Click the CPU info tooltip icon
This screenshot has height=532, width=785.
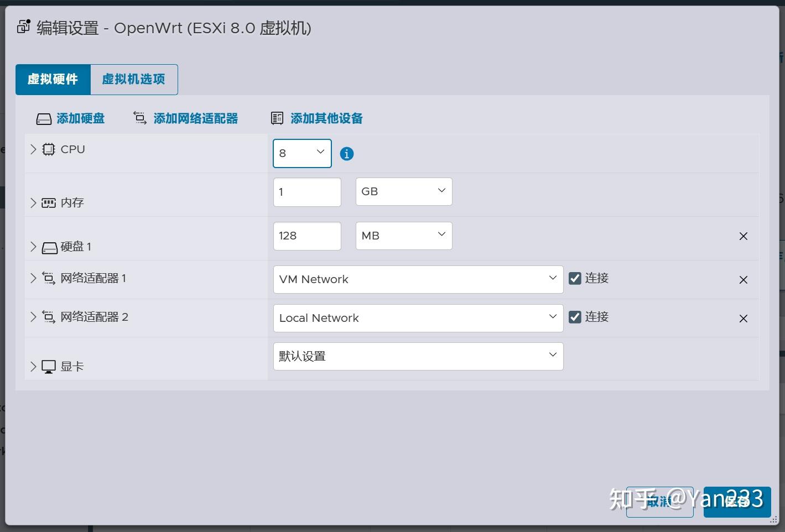(347, 153)
